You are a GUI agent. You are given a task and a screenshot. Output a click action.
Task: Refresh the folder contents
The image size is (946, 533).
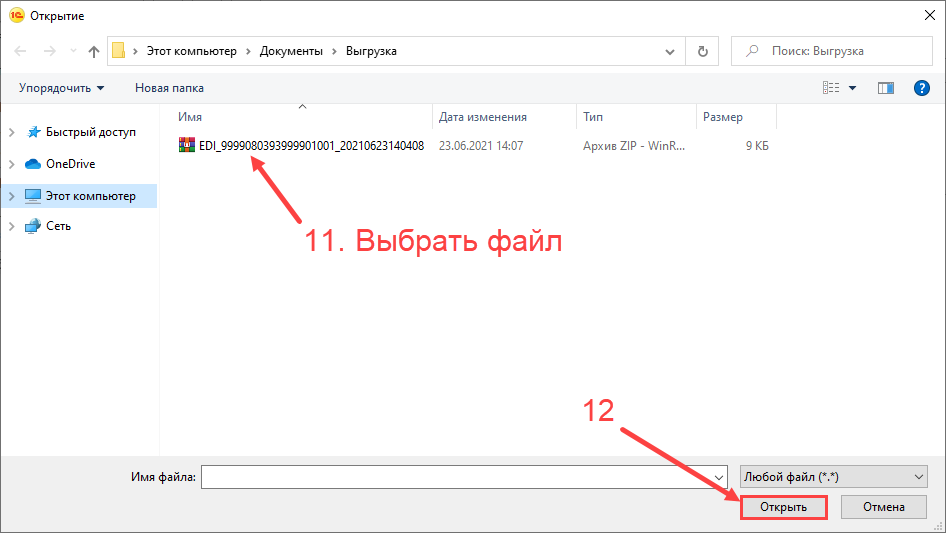(702, 51)
